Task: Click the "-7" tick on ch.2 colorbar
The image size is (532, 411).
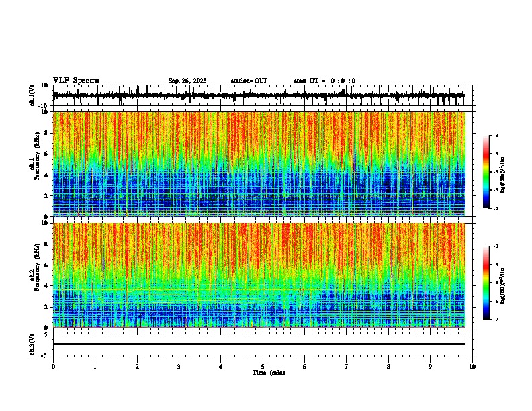Action: point(495,320)
